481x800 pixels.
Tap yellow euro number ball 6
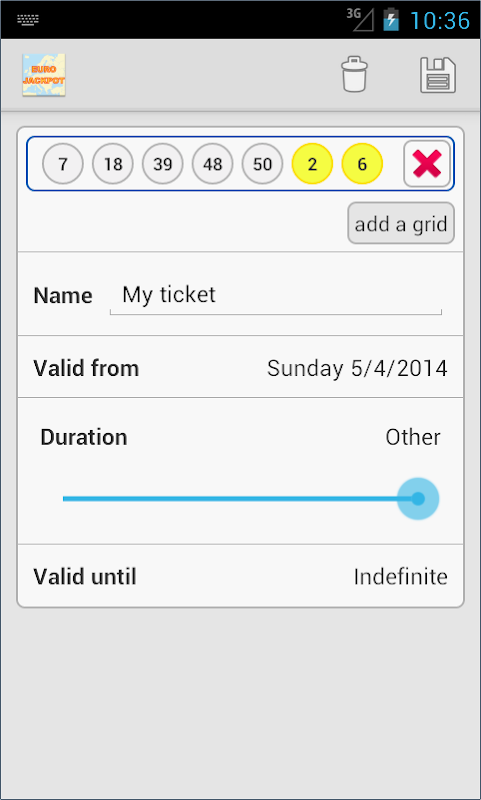362,164
